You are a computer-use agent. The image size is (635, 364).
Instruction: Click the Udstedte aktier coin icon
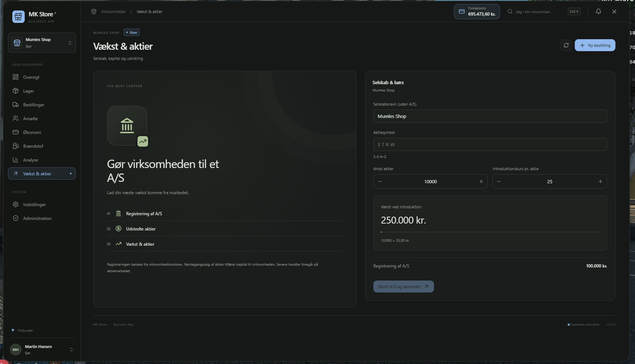click(x=118, y=229)
